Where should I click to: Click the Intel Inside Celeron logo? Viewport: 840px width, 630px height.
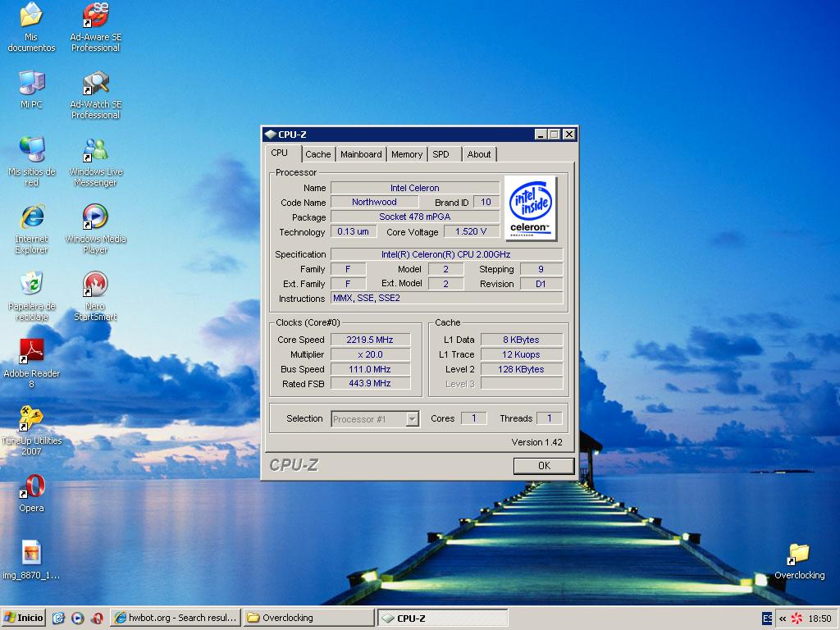(x=531, y=208)
